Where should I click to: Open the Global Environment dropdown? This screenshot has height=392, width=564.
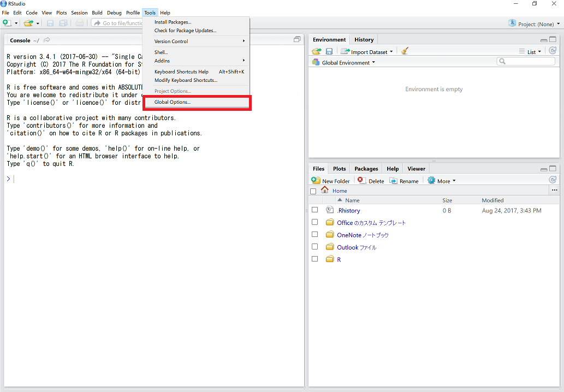pos(344,63)
